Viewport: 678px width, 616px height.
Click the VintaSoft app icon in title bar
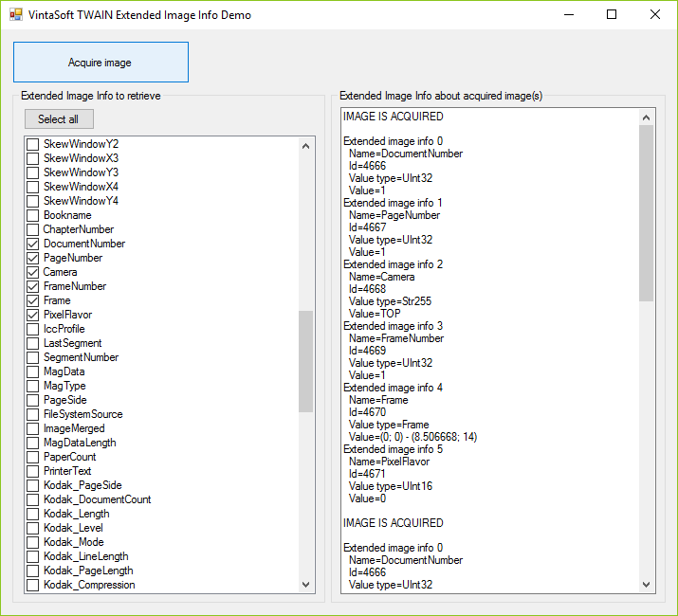(x=15, y=15)
